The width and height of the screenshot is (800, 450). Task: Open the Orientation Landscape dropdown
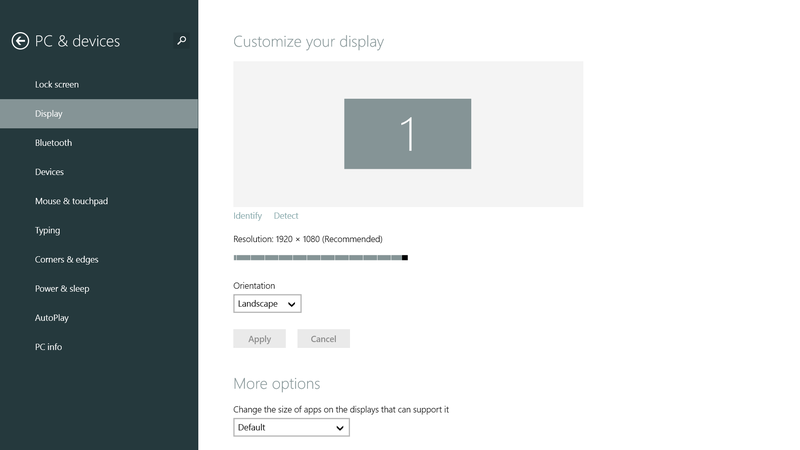click(267, 304)
